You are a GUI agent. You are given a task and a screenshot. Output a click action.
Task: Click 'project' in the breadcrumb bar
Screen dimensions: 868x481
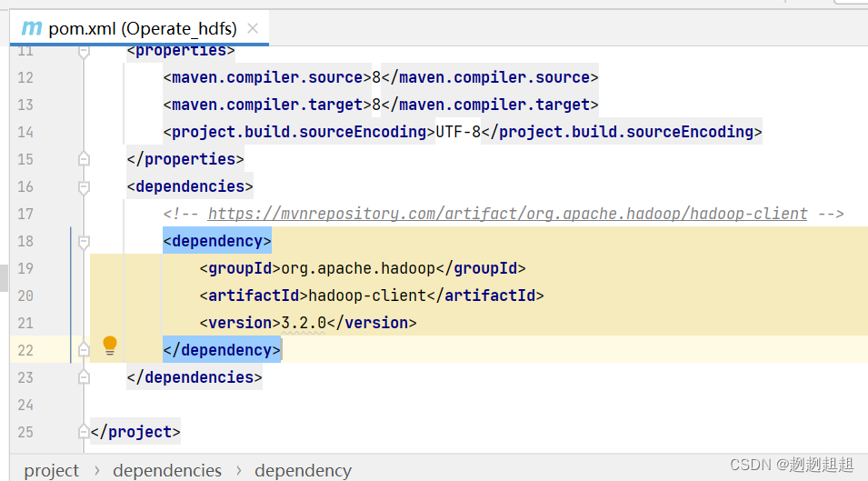tap(52, 470)
